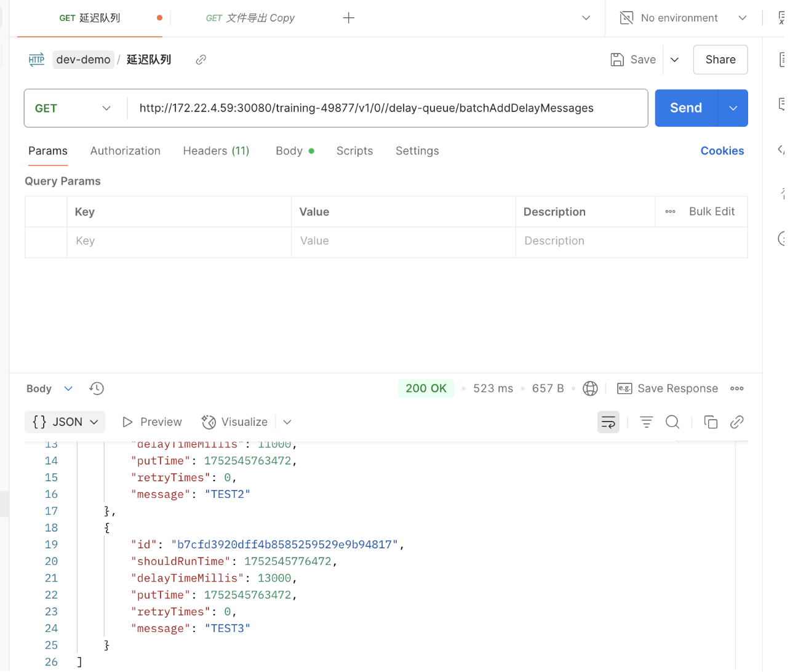Image resolution: width=790 pixels, height=672 pixels.
Task: Click the copy request link icon
Action: 201,60
